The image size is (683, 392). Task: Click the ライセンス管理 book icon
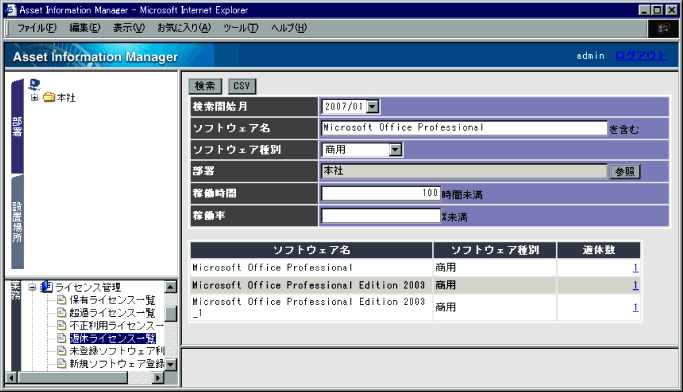(x=47, y=287)
